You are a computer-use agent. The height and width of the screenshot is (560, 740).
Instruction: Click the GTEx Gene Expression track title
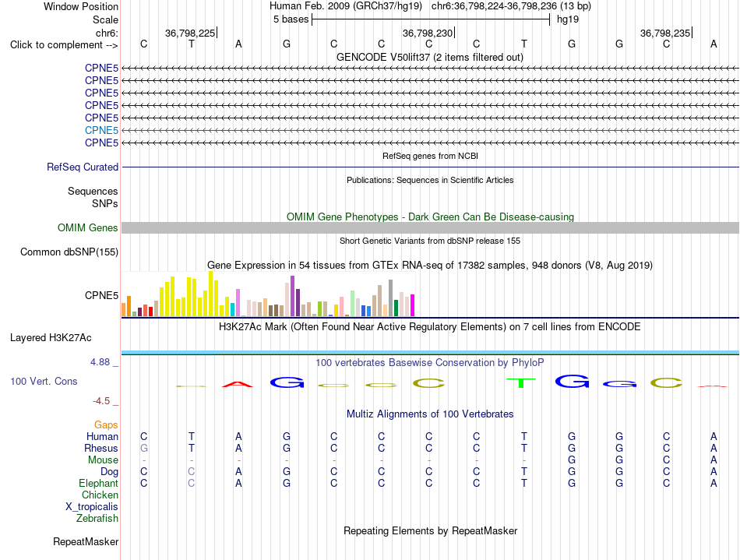430,265
